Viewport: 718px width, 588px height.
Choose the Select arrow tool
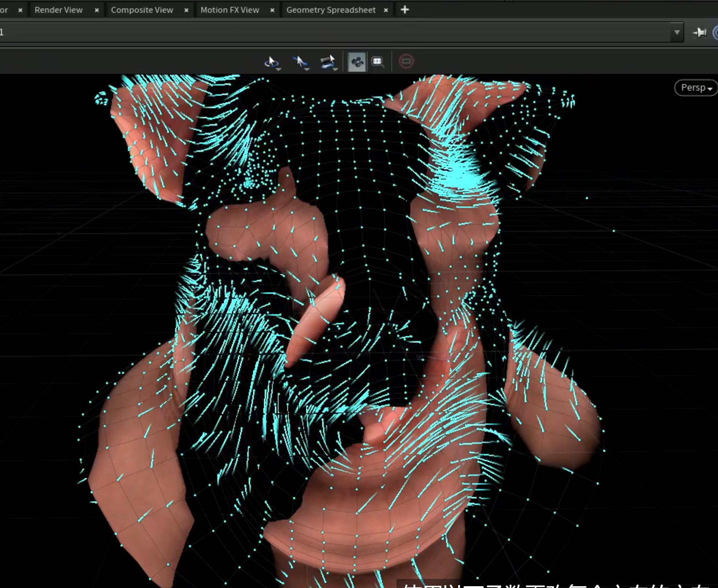pos(301,62)
